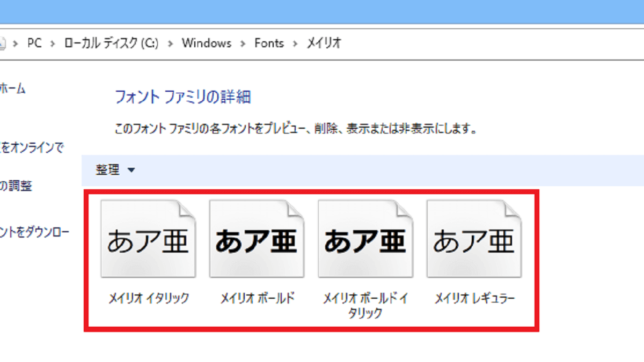
Task: Select the メイリオ レギュラー font icon
Action: (x=473, y=239)
